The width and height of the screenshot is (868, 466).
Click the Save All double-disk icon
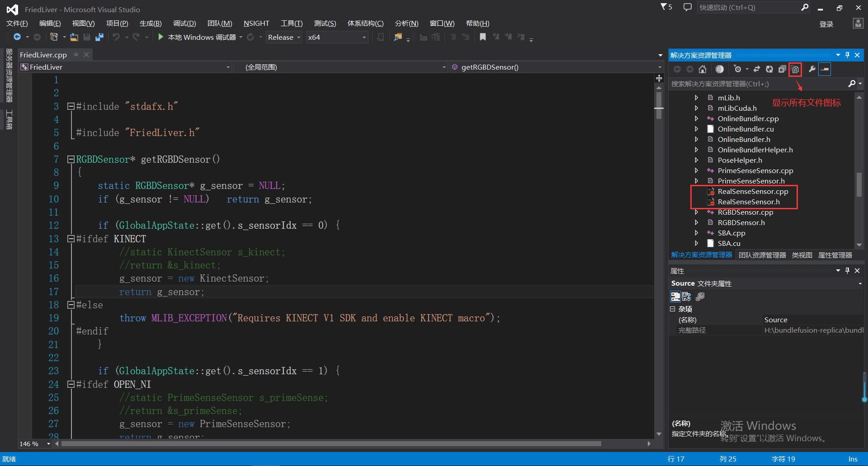pyautogui.click(x=99, y=37)
